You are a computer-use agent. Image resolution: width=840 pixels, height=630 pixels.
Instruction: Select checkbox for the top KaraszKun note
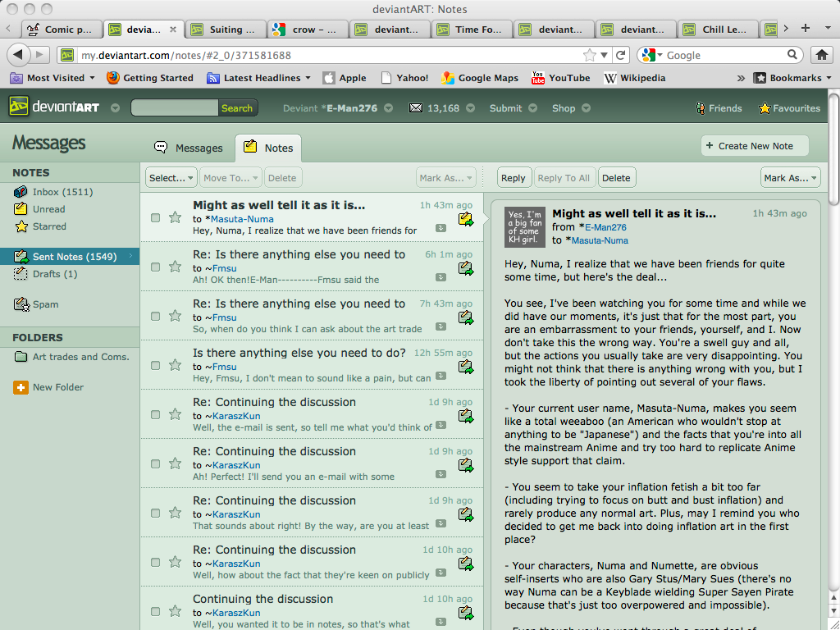coord(155,414)
